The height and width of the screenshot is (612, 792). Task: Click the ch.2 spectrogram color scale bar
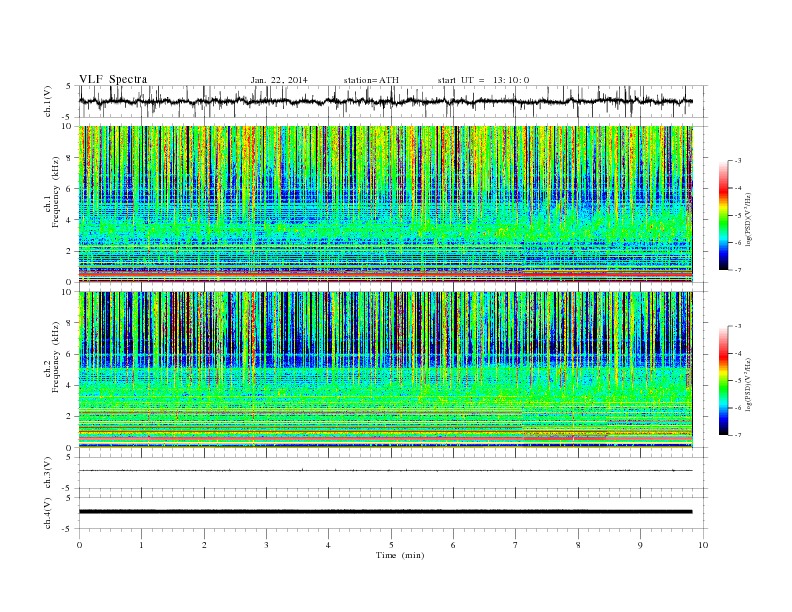(723, 381)
